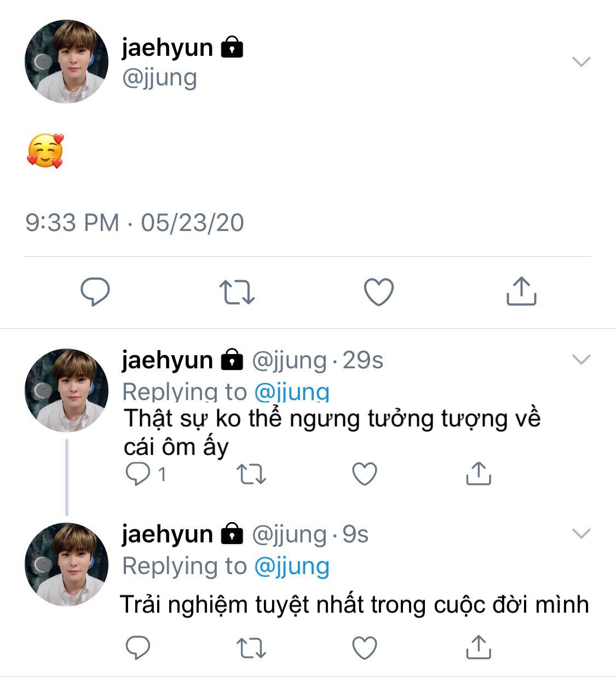Expand the main tweet options chevron

[582, 61]
